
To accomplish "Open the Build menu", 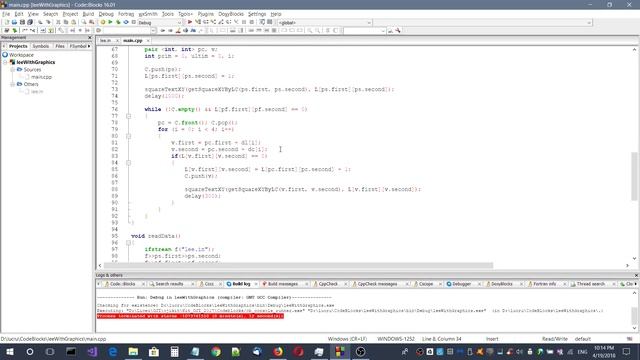I will (x=88, y=14).
